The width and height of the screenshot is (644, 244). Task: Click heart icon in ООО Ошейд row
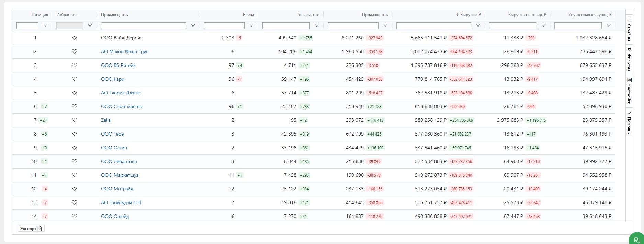click(75, 216)
